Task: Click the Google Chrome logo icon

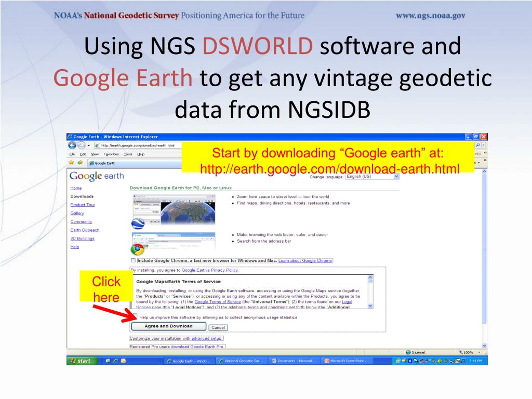Action: click(137, 249)
